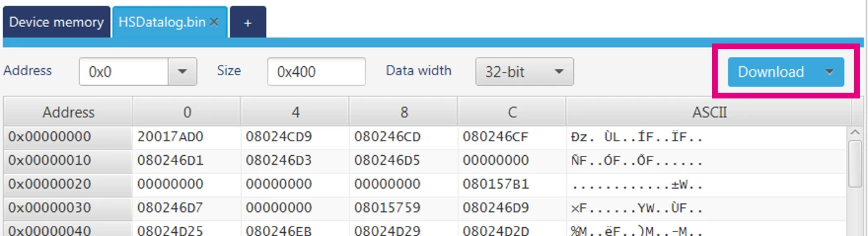Screen dimensions: 868x236
Task: Click the cell value 080246D7
Action: click(x=170, y=208)
